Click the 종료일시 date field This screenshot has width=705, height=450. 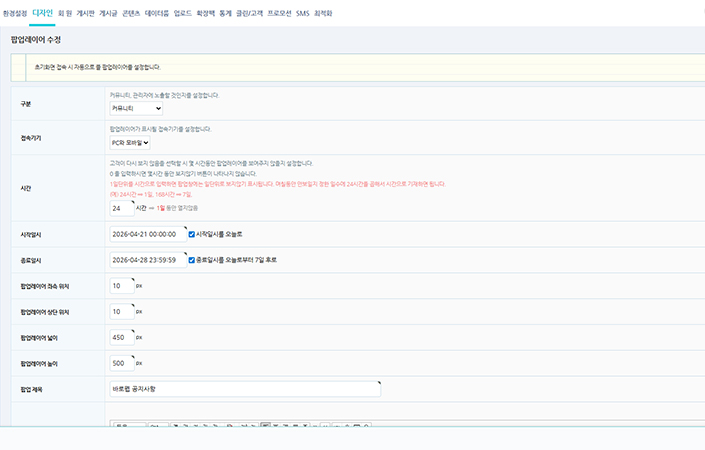(x=148, y=260)
